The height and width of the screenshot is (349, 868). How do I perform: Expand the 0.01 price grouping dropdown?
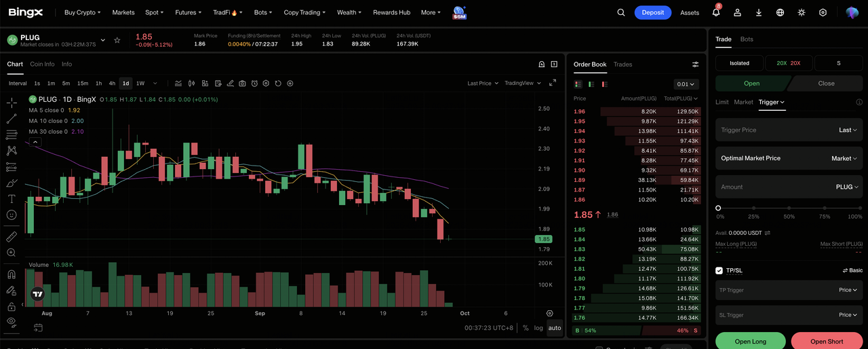686,84
